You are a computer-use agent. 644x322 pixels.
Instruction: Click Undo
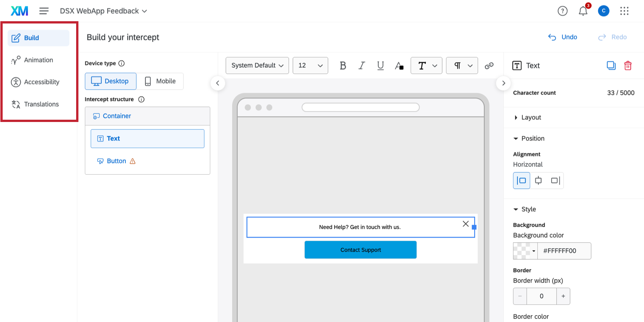pos(563,37)
